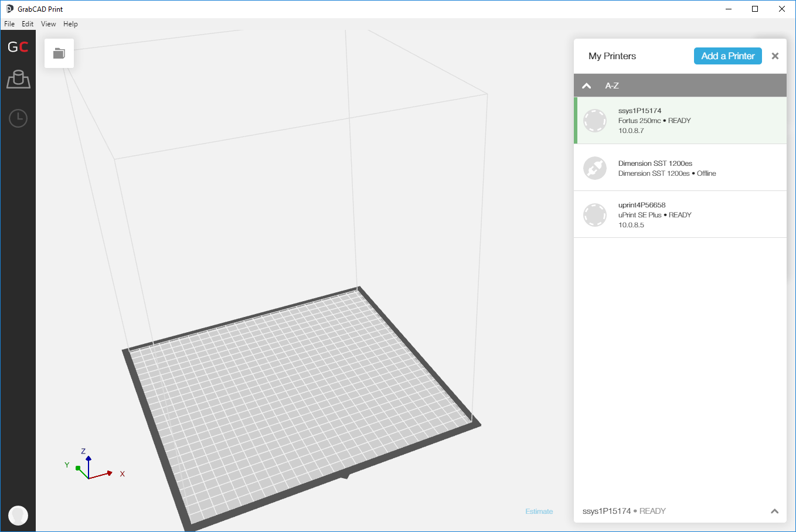Select the ssys1P15174 Fortus 250mc printer
This screenshot has height=532, width=796.
point(680,121)
